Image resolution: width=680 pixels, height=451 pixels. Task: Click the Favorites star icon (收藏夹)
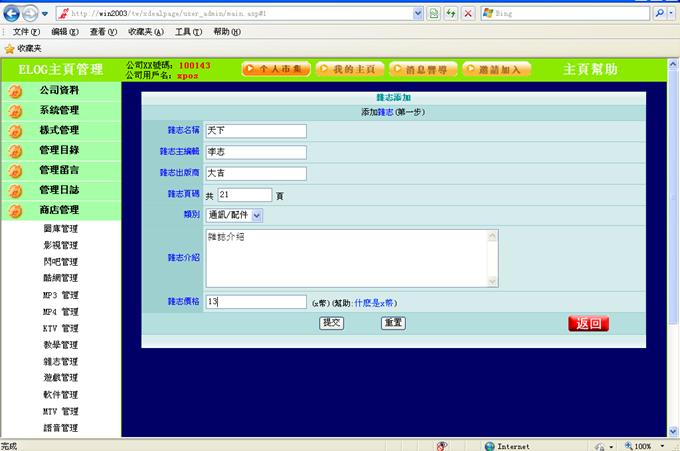pyautogui.click(x=9, y=48)
